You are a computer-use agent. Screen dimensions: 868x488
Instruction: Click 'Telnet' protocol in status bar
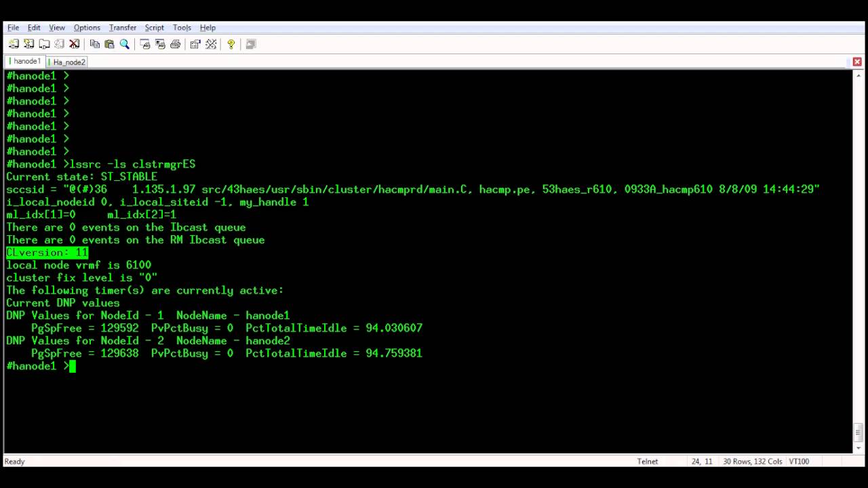coord(648,462)
